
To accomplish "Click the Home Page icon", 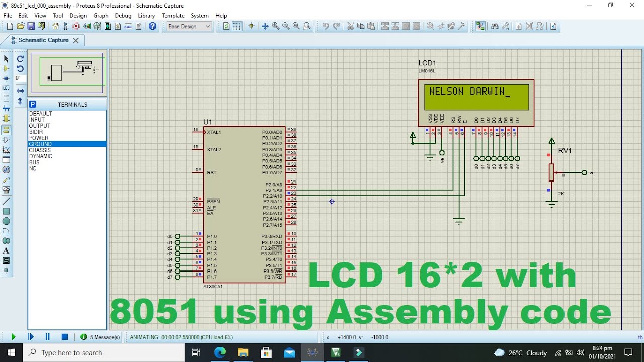I will [x=56, y=26].
